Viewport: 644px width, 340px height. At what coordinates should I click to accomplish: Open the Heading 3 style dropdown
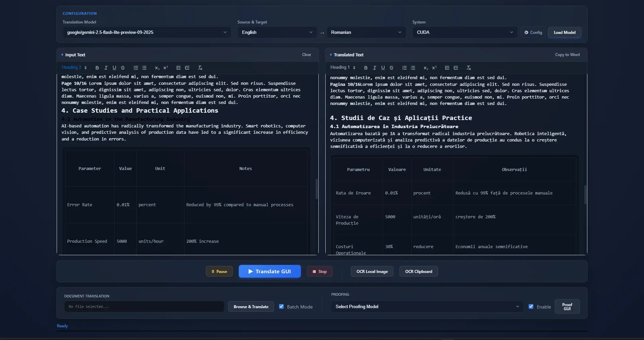[x=74, y=67]
